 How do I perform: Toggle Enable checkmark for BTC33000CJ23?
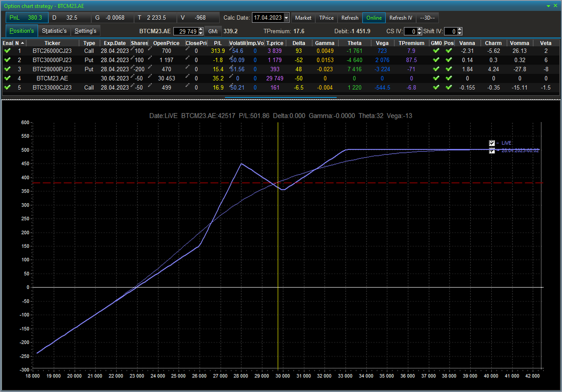[7, 87]
